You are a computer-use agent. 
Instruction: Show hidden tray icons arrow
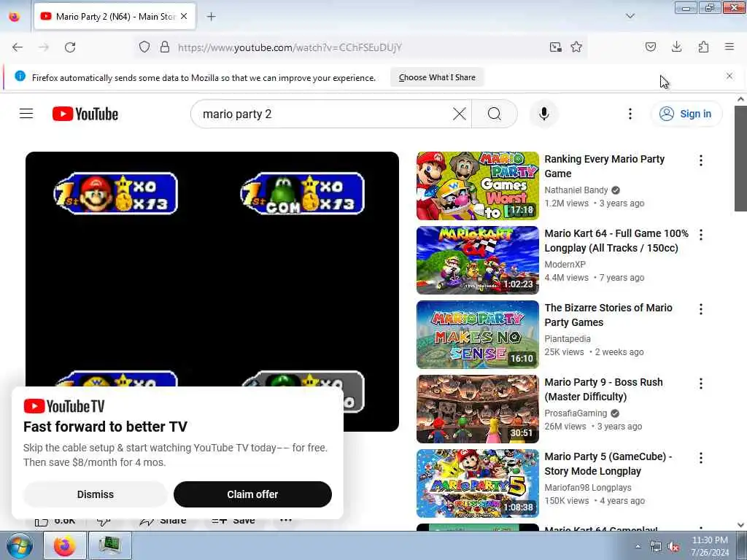click(x=638, y=546)
